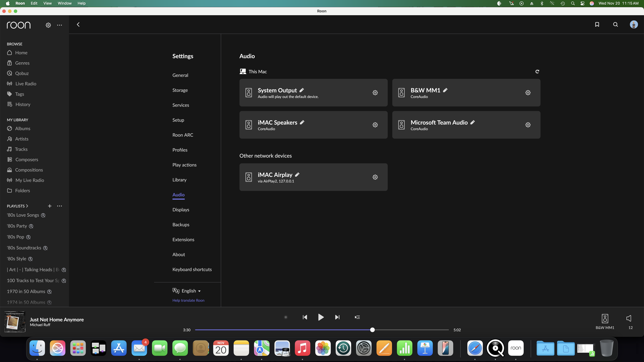The width and height of the screenshot is (644, 362).
Task: Edit Microsoft Team Audio name pencil
Action: [473, 122]
